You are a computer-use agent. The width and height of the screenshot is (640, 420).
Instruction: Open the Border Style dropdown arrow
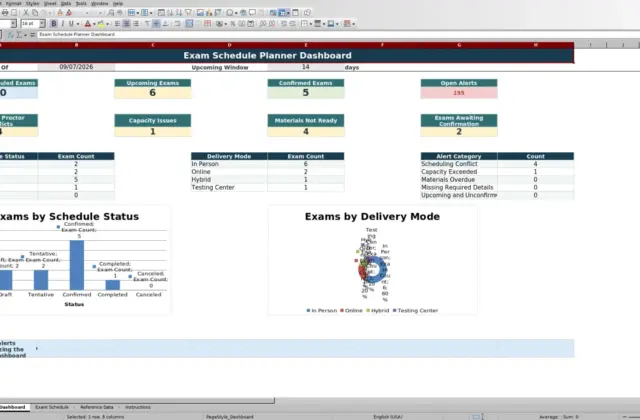point(324,24)
